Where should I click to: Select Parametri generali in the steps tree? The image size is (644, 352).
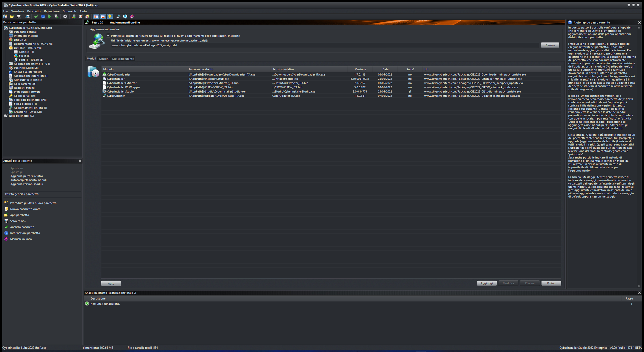tap(25, 32)
